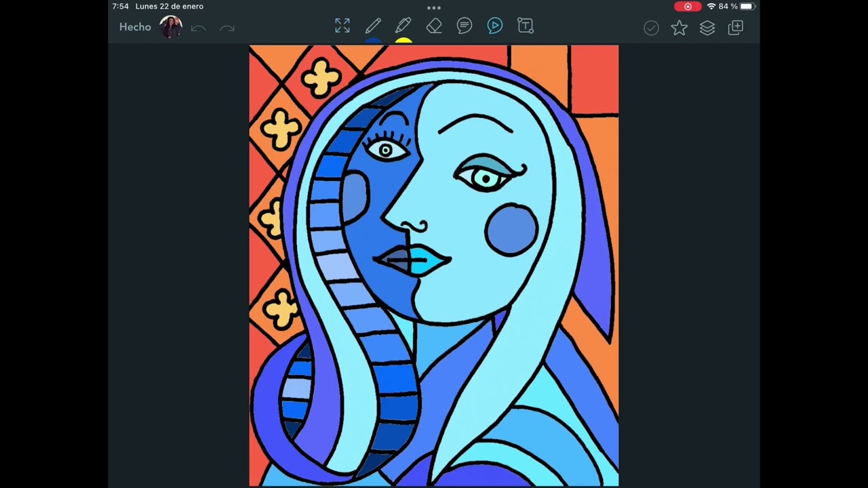868x488 pixels.
Task: Tap the 7:54 clock text
Action: point(120,6)
